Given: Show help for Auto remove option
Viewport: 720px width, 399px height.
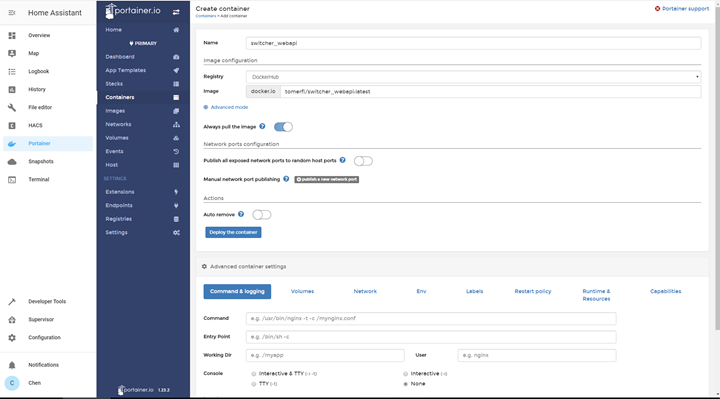Looking at the screenshot, I should (x=241, y=214).
